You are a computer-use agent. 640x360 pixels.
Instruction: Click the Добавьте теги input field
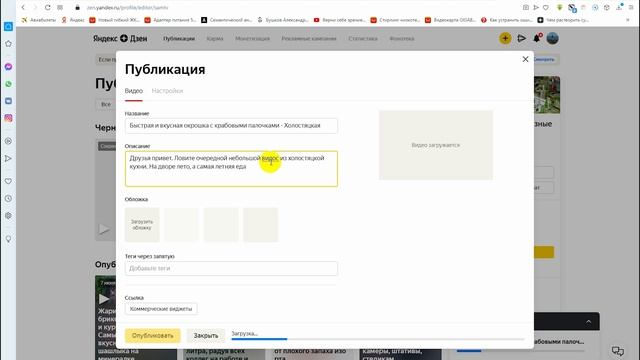click(231, 269)
